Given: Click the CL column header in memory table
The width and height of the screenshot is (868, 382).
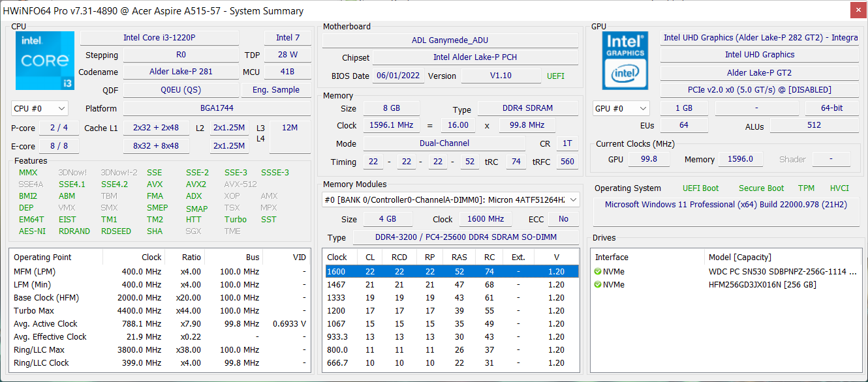Looking at the screenshot, I should coord(370,257).
